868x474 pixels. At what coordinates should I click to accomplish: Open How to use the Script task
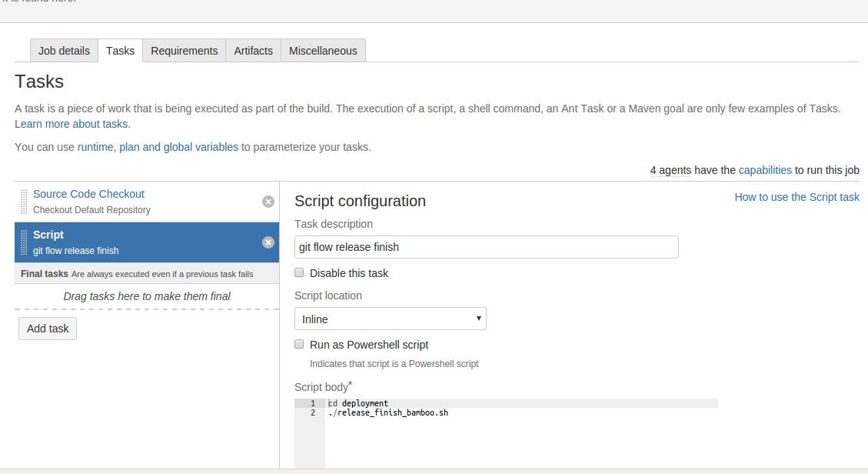[796, 197]
